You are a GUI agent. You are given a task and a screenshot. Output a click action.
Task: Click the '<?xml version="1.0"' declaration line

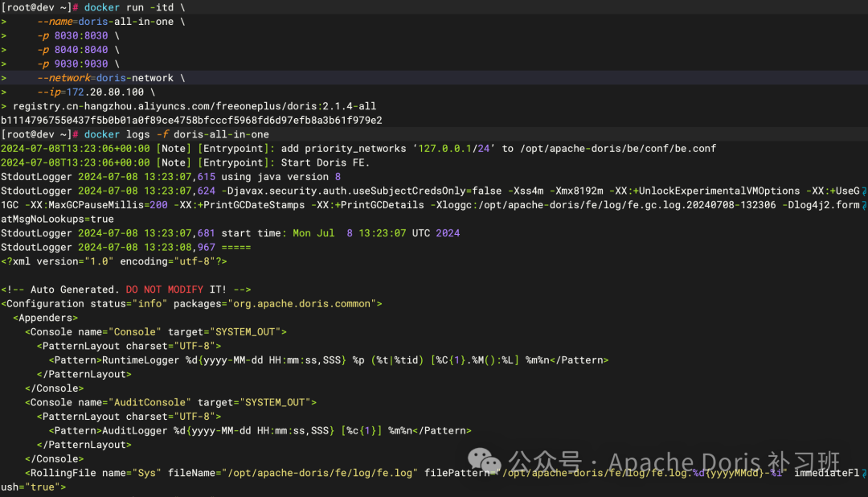[114, 261]
